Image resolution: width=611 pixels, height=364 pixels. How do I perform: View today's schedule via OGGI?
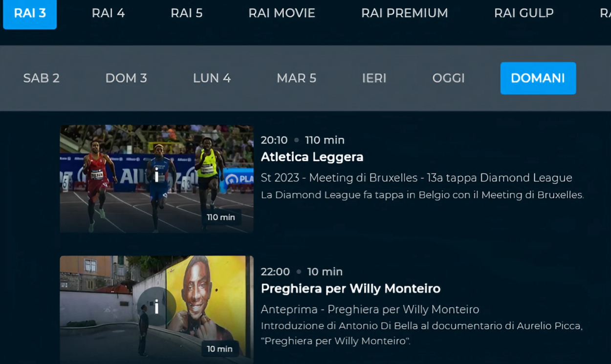tap(448, 78)
